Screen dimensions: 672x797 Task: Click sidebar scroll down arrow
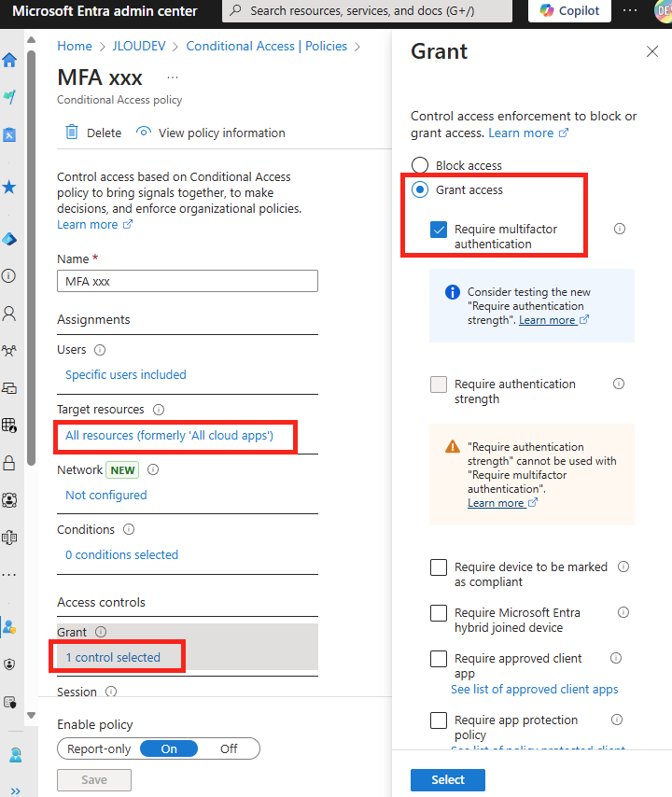click(31, 715)
